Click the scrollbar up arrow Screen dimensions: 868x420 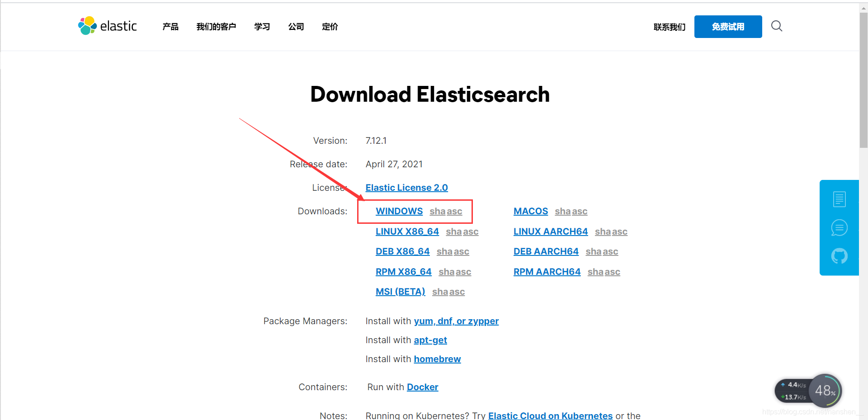863,8
